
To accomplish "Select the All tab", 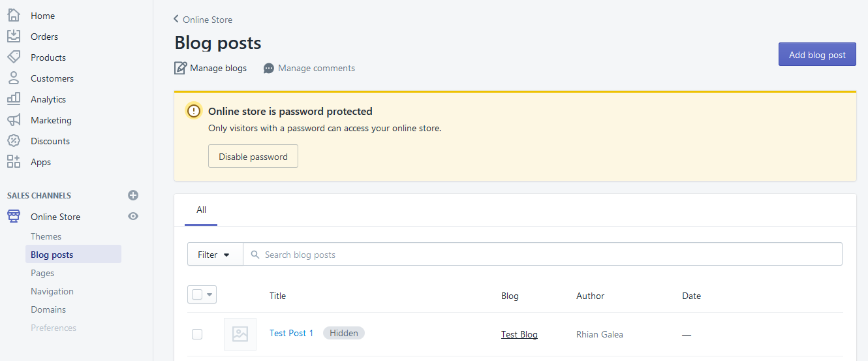I will point(201,210).
